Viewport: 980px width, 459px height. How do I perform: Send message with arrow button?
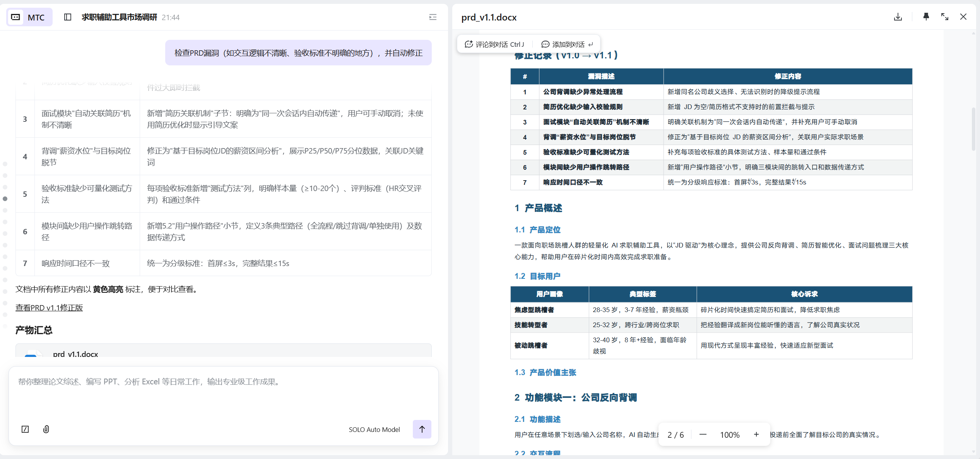point(422,429)
